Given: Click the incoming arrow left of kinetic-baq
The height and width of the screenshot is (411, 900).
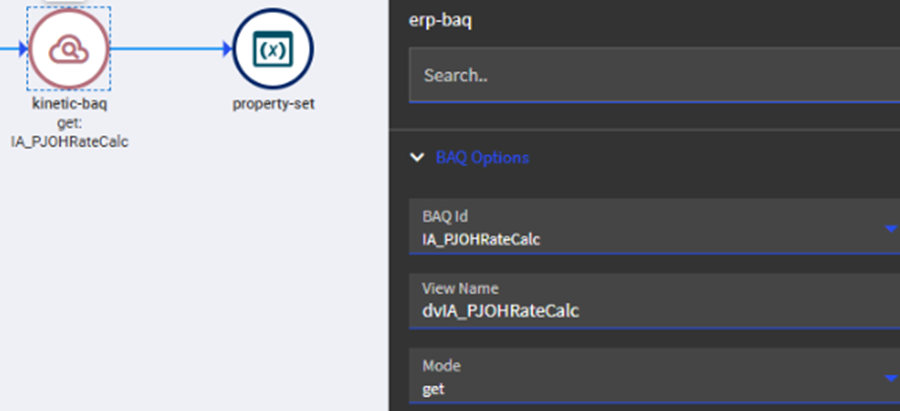Looking at the screenshot, I should pos(10,48).
